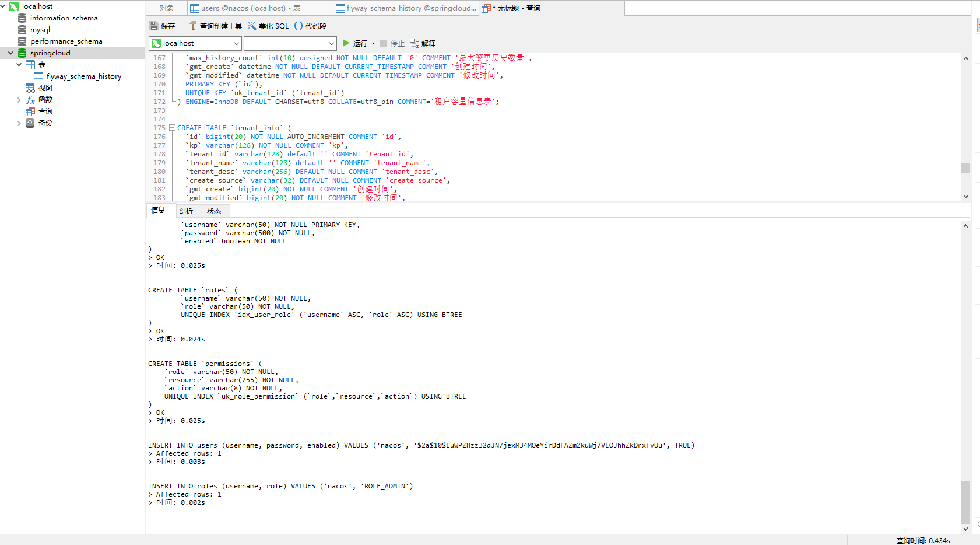Collapse the localhost connection node
This screenshot has width=980, height=545.
pyautogui.click(x=3, y=6)
